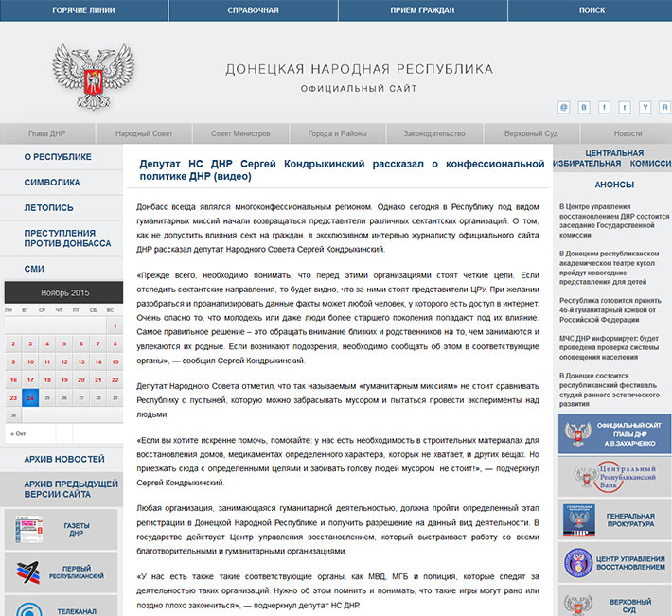Open МЧС ДНР информирует announcement
Screen dimensions: 672x616
tap(609, 347)
